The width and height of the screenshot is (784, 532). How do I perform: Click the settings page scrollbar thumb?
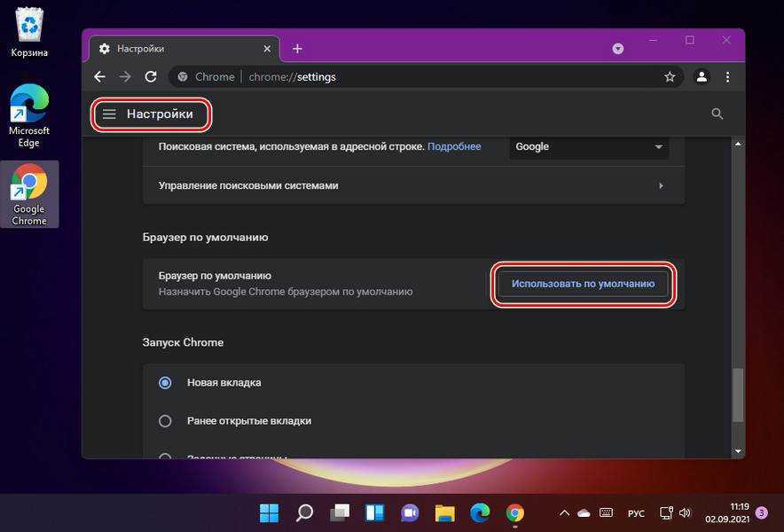(x=738, y=395)
